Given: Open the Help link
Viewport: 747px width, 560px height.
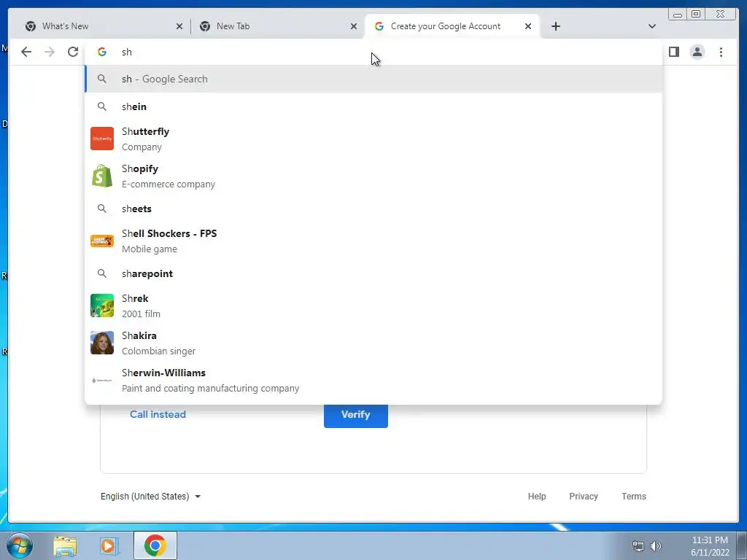Looking at the screenshot, I should click(536, 496).
